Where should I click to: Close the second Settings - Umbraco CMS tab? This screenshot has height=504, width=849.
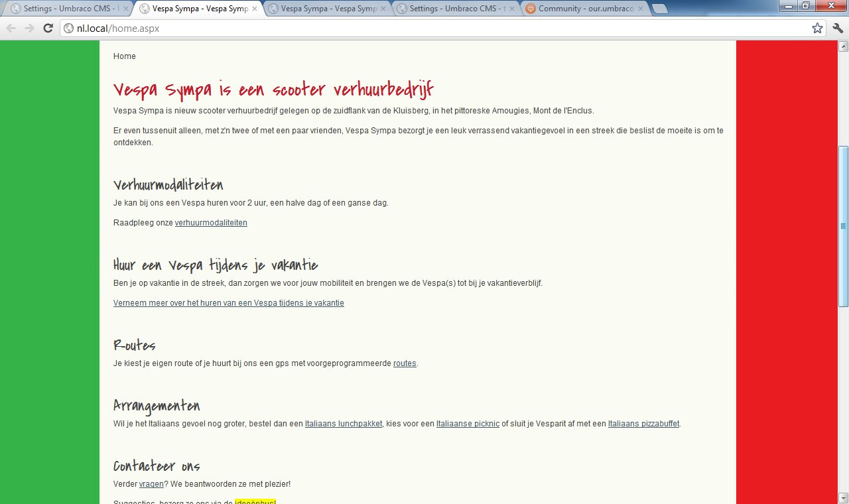[x=512, y=9]
